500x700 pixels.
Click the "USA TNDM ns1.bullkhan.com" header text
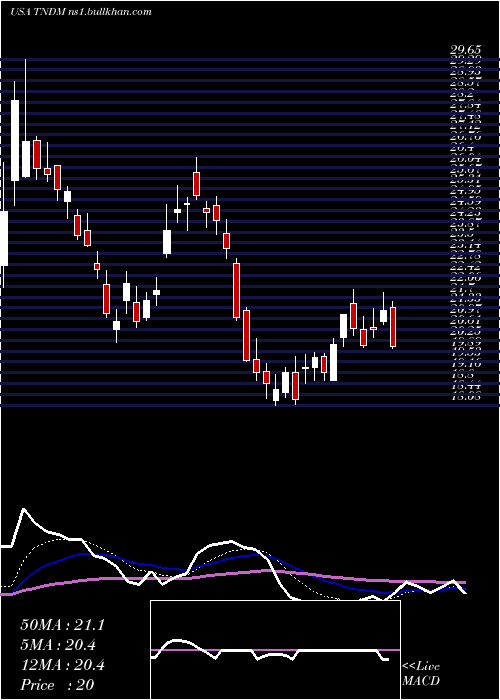(x=81, y=12)
